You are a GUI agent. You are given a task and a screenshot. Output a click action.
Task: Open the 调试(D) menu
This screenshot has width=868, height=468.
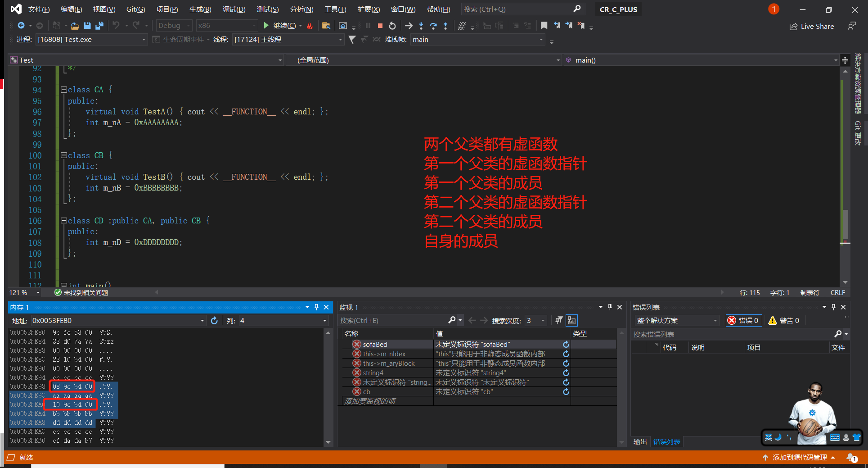pyautogui.click(x=234, y=9)
